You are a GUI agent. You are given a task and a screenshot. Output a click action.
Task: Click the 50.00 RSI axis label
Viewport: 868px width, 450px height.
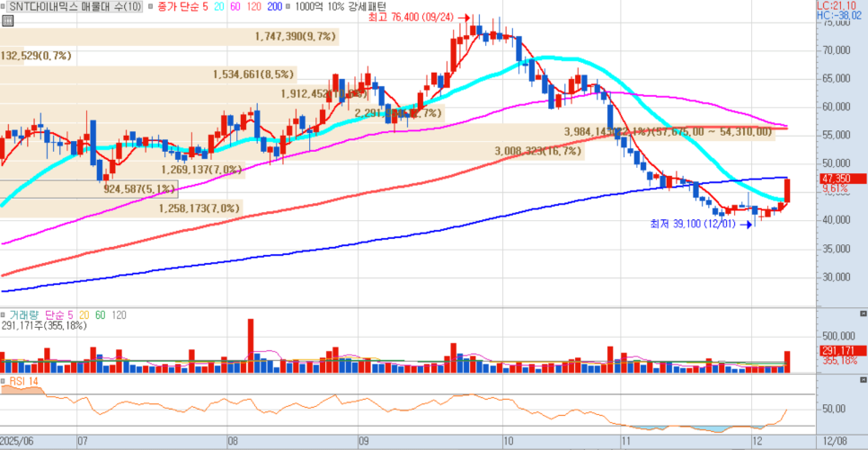point(834,409)
